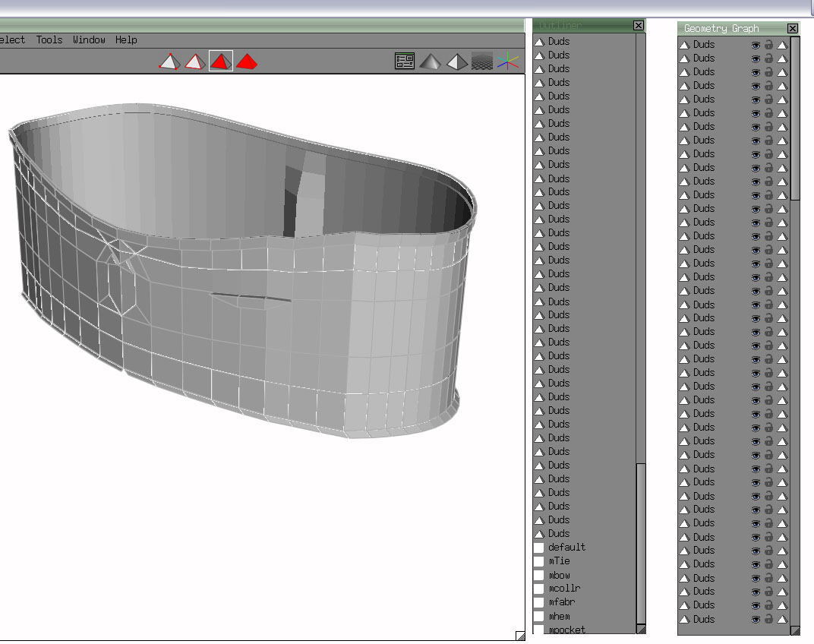Select vertex selection mode pyramid icon

169,62
